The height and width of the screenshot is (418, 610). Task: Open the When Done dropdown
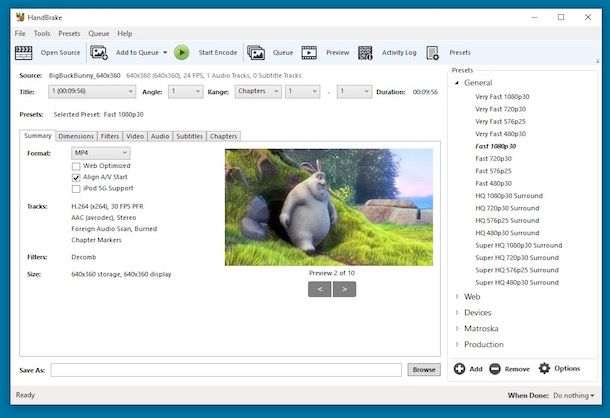pyautogui.click(x=574, y=395)
